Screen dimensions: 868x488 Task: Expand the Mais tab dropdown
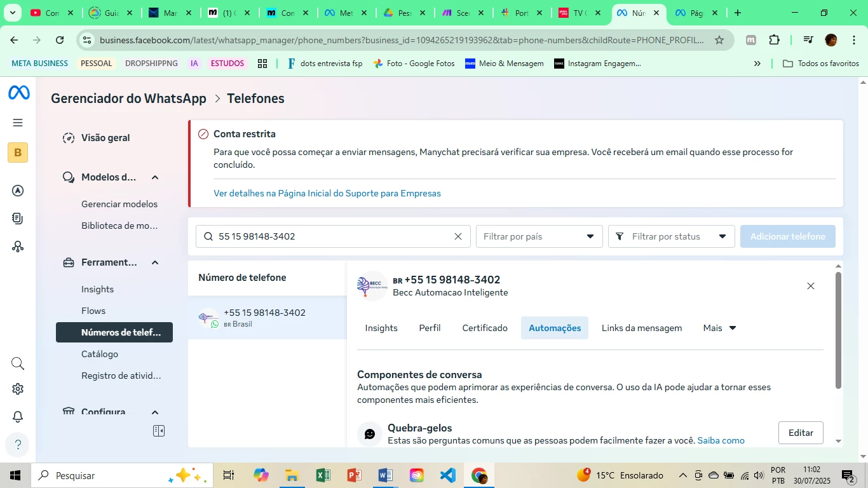pyautogui.click(x=719, y=328)
